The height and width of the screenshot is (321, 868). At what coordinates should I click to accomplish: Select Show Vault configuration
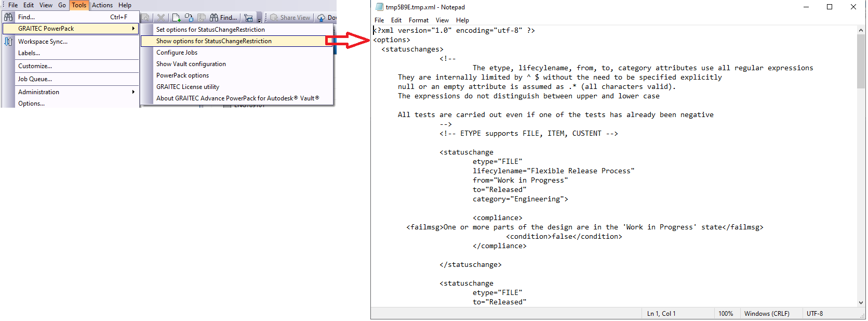[x=237, y=64]
